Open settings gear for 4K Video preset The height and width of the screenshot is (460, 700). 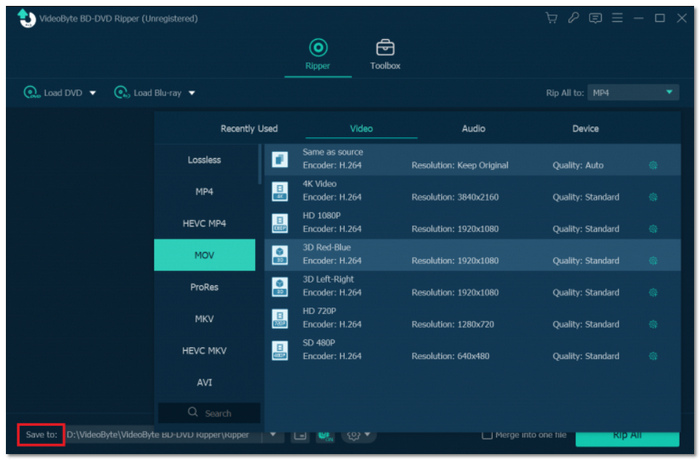click(653, 197)
